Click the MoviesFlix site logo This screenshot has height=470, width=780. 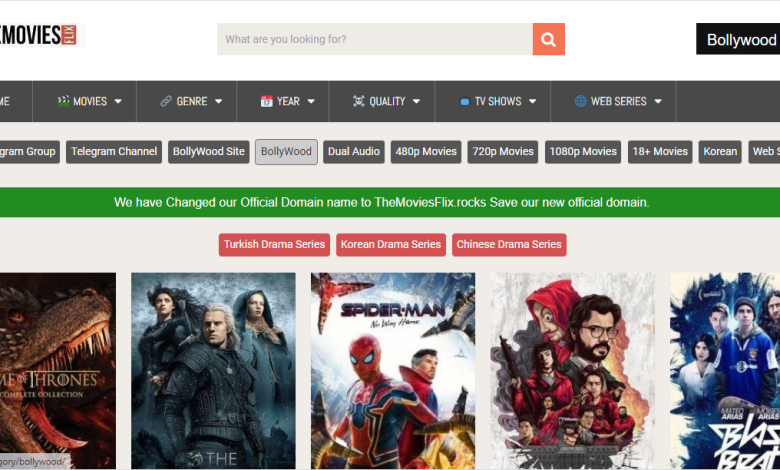39,35
